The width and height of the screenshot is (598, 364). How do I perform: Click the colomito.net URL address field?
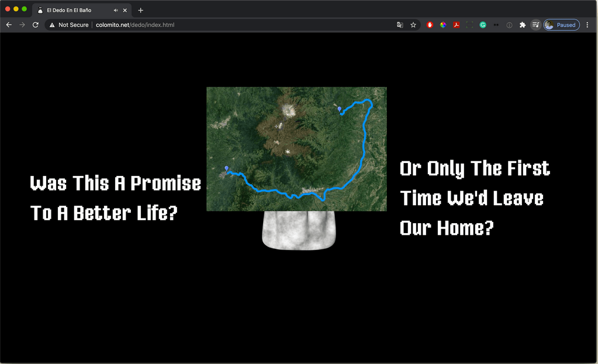coord(234,25)
